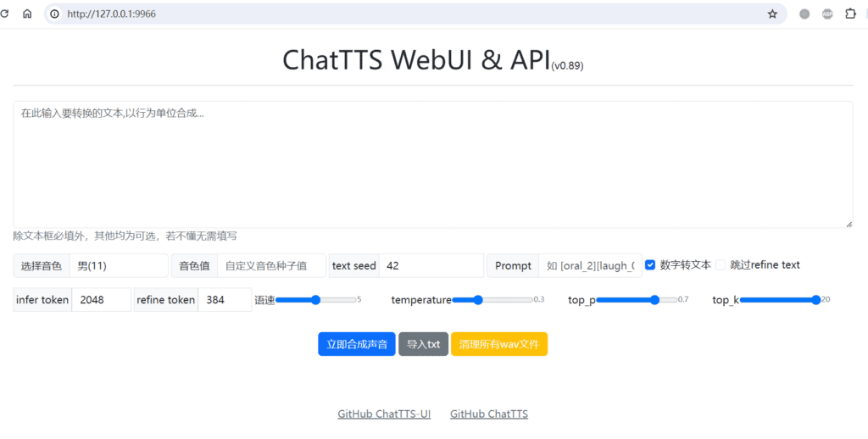Click the 语速 speed slider handle

click(316, 300)
